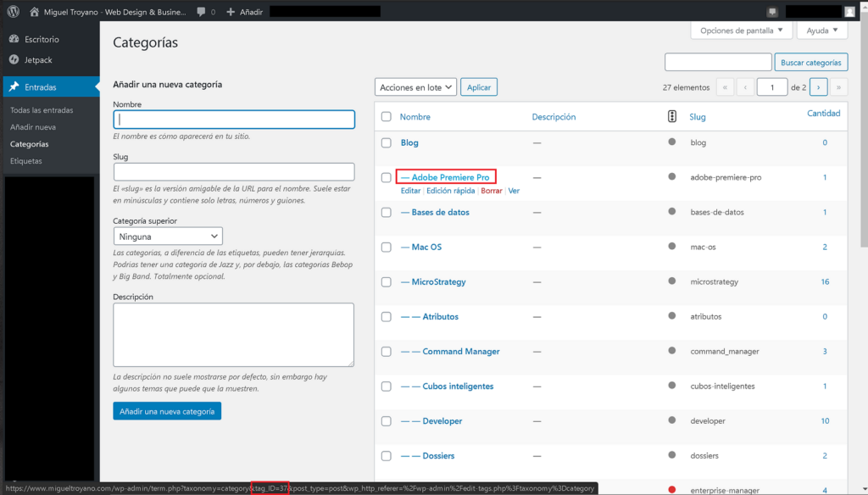The height and width of the screenshot is (495, 868).
Task: Open Escritorio dashboard in sidebar
Action: (41, 39)
